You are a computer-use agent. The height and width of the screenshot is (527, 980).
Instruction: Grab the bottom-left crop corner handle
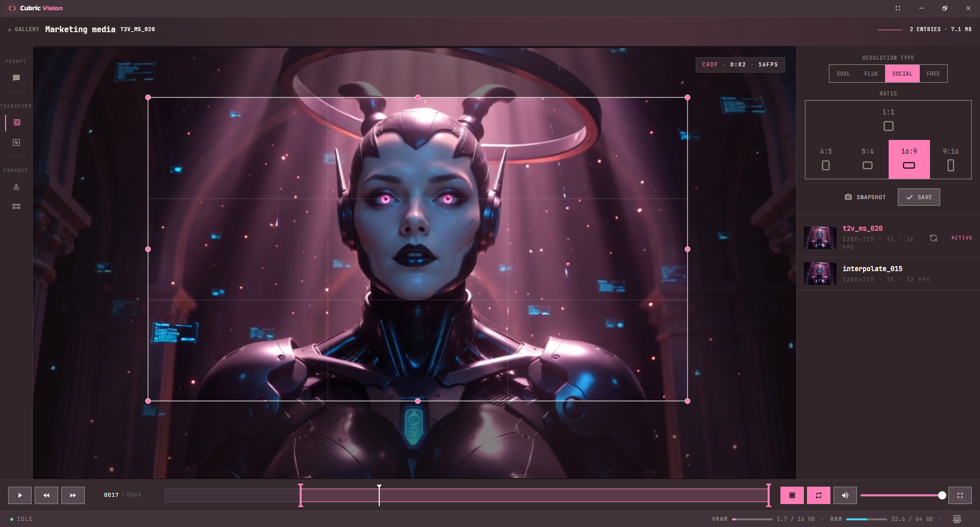click(x=148, y=401)
